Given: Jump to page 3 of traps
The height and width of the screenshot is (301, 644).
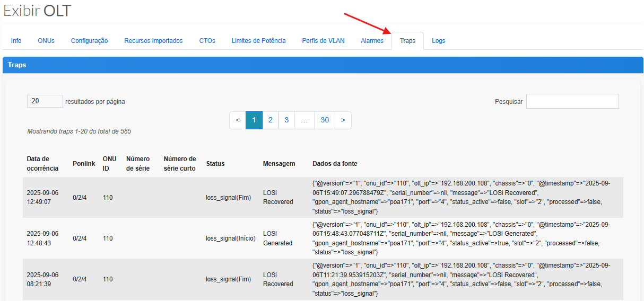Looking at the screenshot, I should [x=286, y=120].
